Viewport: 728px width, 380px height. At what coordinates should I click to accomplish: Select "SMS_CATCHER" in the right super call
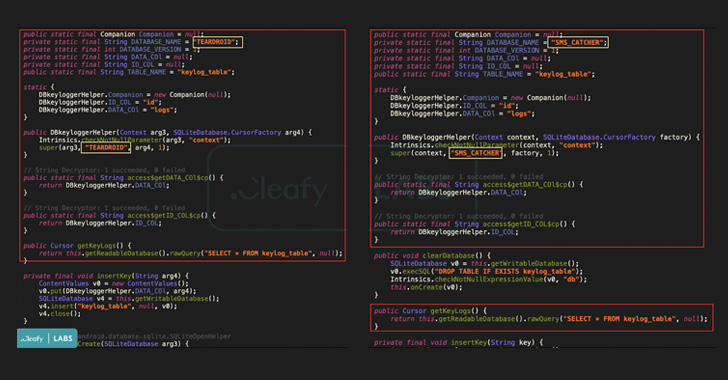[x=475, y=153]
